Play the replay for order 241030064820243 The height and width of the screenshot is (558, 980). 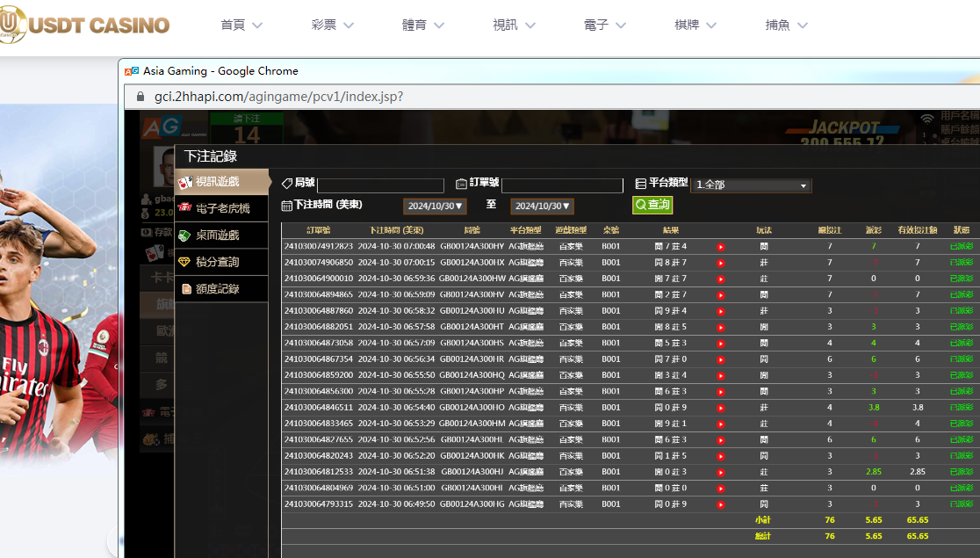720,456
